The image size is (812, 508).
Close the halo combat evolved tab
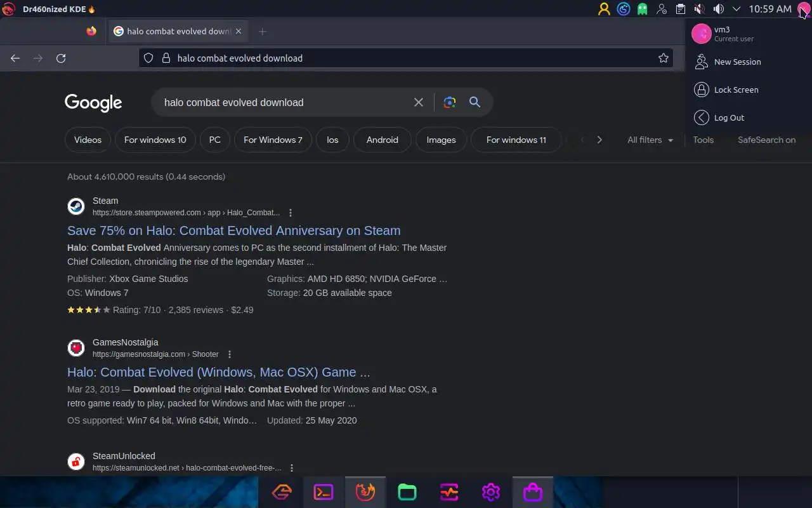click(x=239, y=31)
